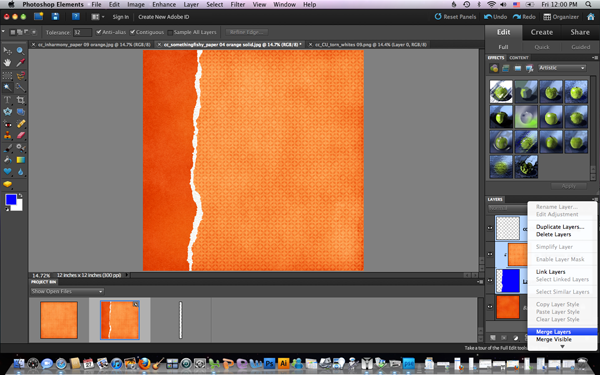This screenshot has width=600, height=375.
Task: Select the Cookie Cutter tool
Action: point(7,112)
